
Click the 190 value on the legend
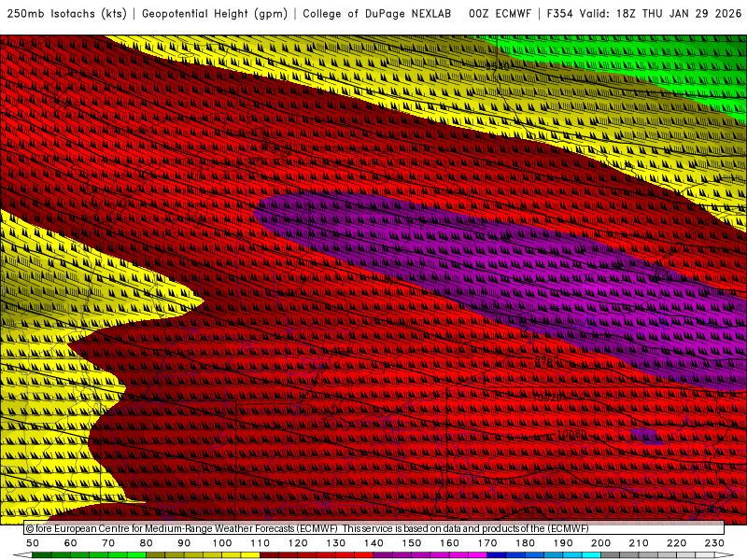563,543
